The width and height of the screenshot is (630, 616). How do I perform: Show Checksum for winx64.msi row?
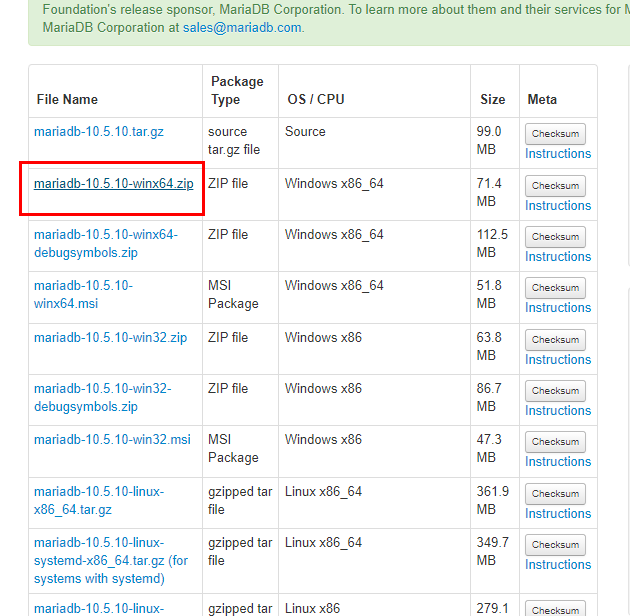pos(555,288)
